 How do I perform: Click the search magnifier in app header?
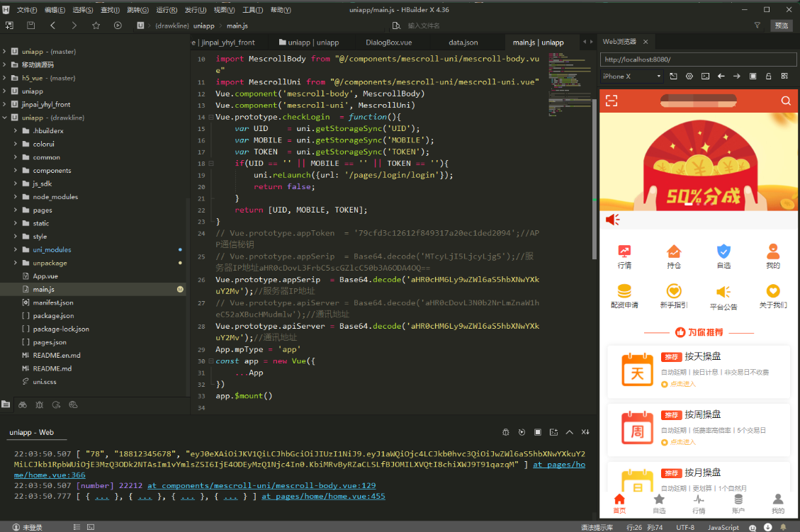(786, 101)
